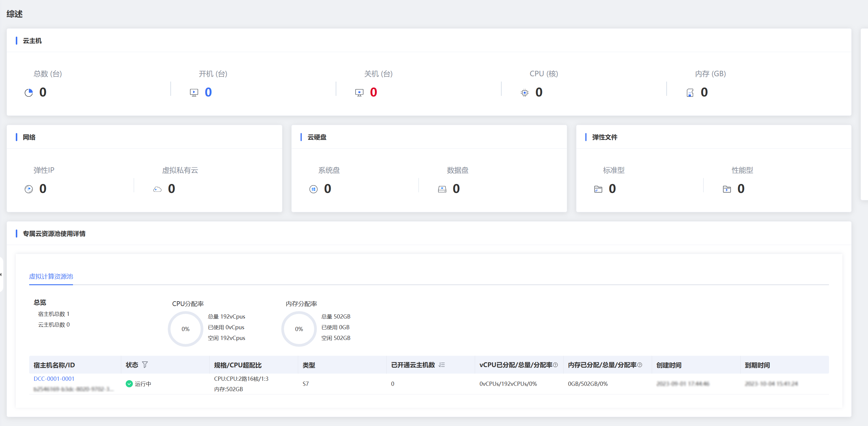Sort by 已开通云主机数 column
Image resolution: width=868 pixels, height=426 pixels.
coord(442,365)
